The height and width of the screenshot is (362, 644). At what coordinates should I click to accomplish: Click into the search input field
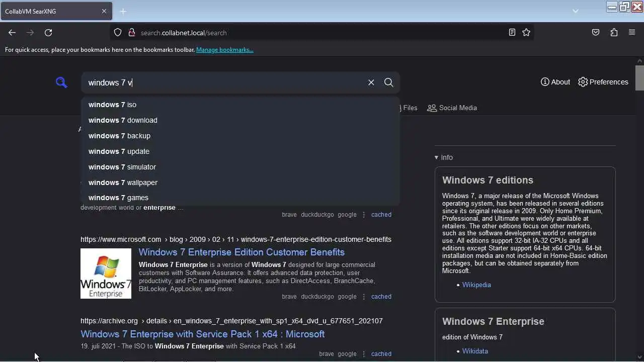pos(224,82)
